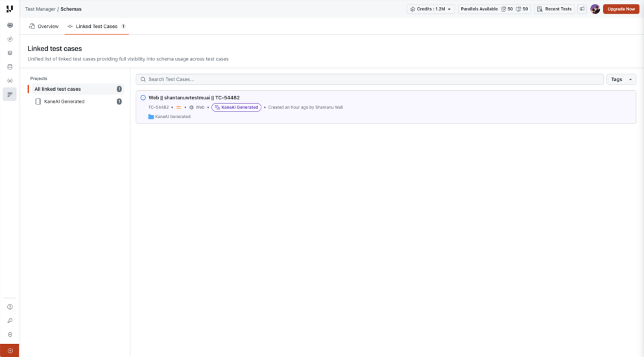Click the key icon in lower sidebar

10,321
